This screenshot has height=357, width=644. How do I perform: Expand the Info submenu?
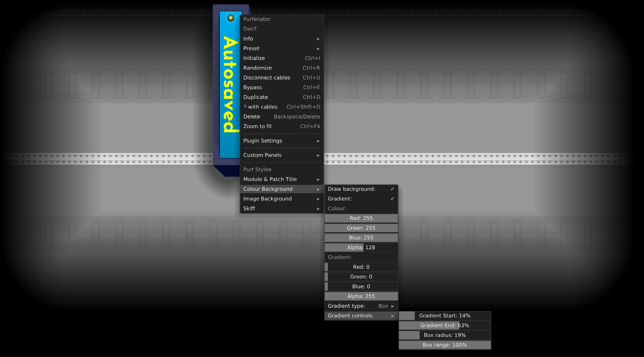[281, 39]
